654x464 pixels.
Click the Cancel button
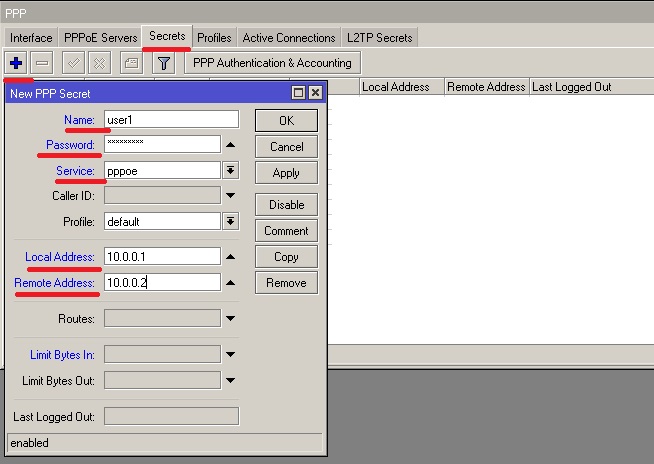coord(287,147)
